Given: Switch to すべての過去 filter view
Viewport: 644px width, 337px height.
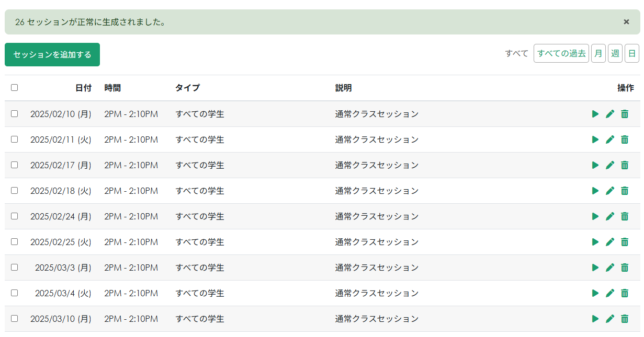Looking at the screenshot, I should coord(561,53).
